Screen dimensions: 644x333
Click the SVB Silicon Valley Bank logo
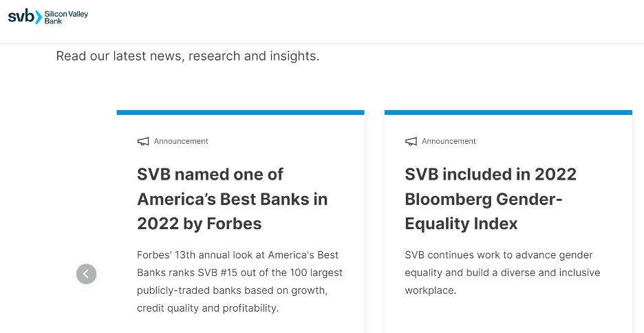(48, 17)
